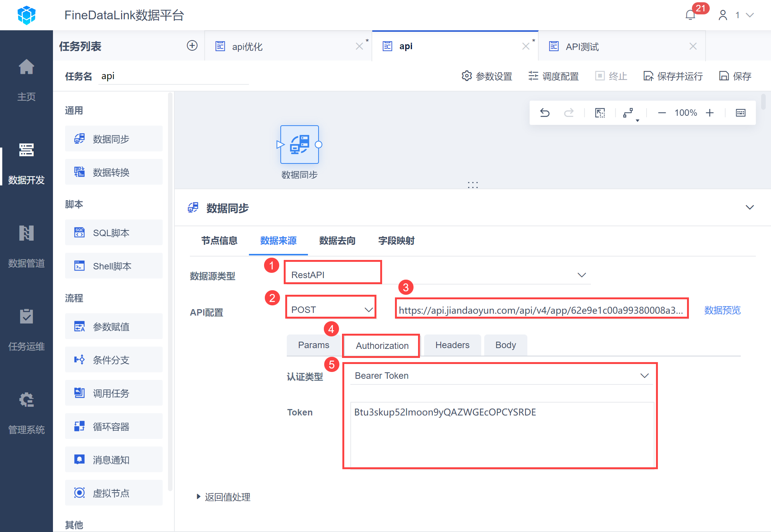The width and height of the screenshot is (771, 532).
Task: Add new task with plus circle icon
Action: pyautogui.click(x=192, y=46)
